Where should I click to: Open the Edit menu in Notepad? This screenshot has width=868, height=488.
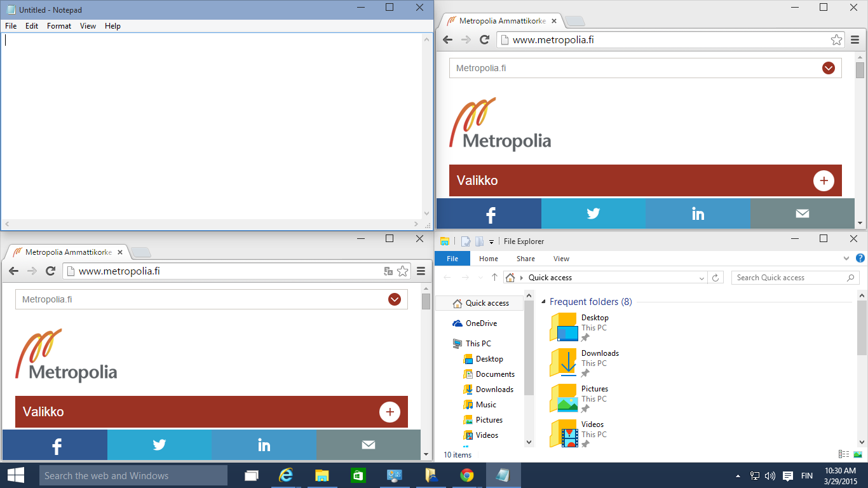(x=32, y=26)
